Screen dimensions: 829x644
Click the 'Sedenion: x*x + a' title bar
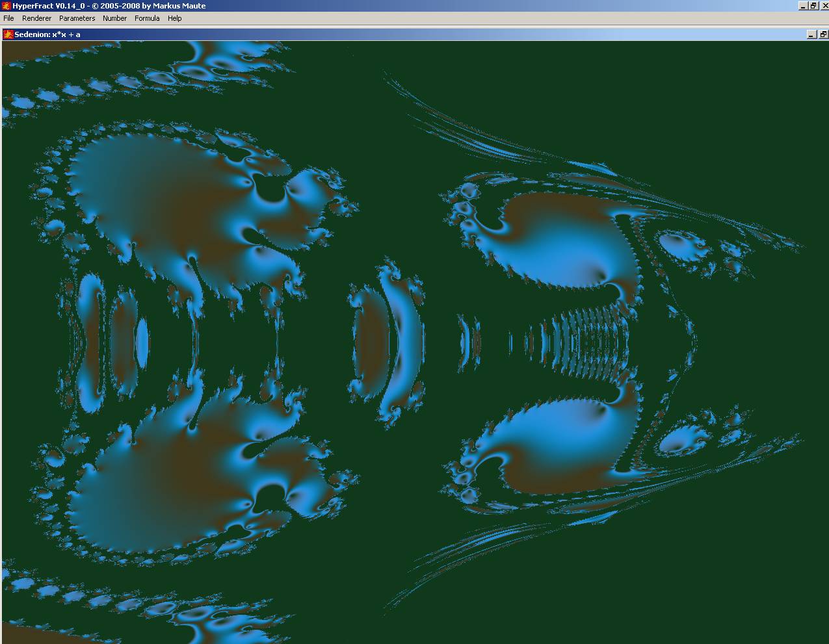tap(390, 34)
